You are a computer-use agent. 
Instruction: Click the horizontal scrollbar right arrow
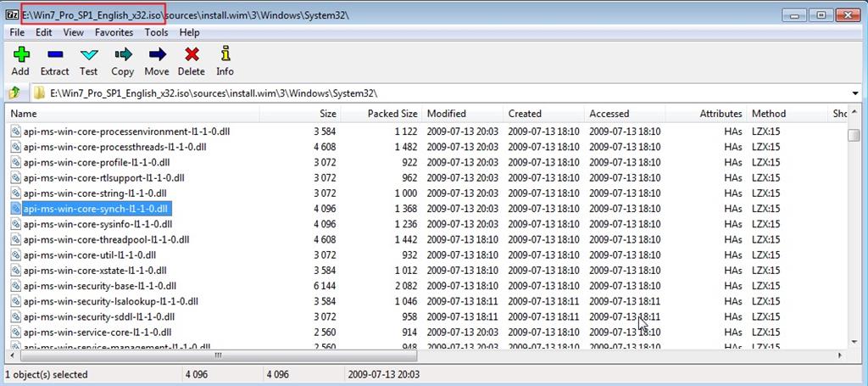(840, 355)
